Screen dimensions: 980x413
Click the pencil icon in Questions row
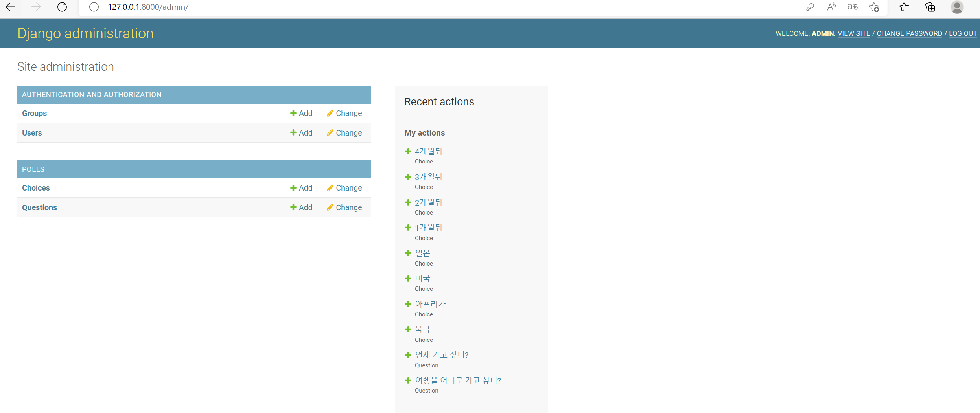(330, 207)
